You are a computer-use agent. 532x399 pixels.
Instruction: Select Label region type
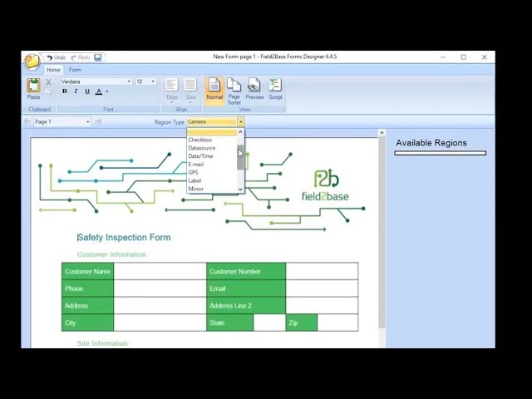click(211, 180)
